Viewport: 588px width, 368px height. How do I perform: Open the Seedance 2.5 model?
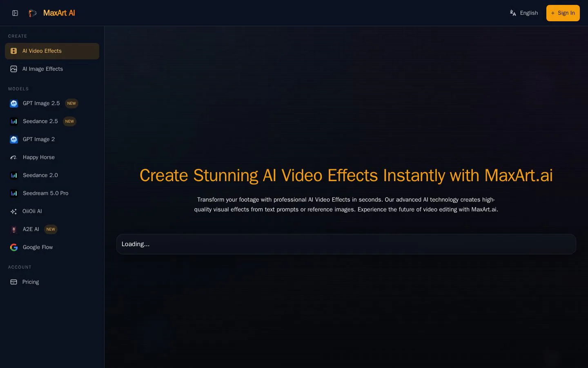[x=52, y=121]
